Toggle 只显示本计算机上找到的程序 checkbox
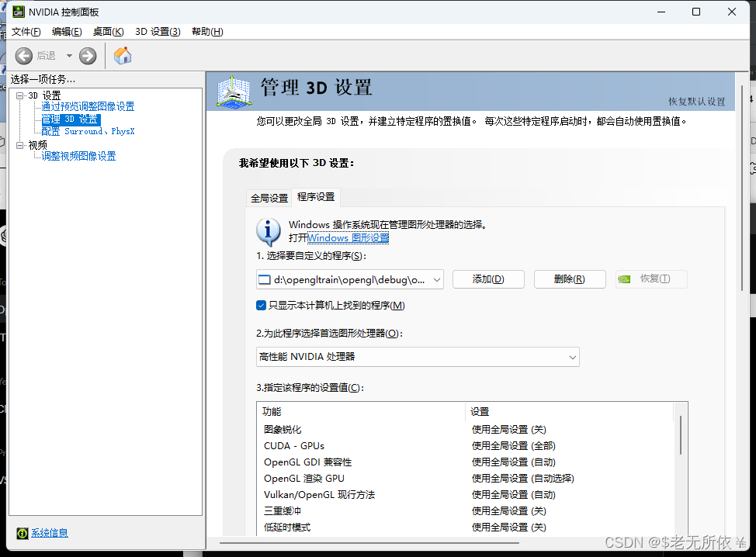 [x=262, y=306]
